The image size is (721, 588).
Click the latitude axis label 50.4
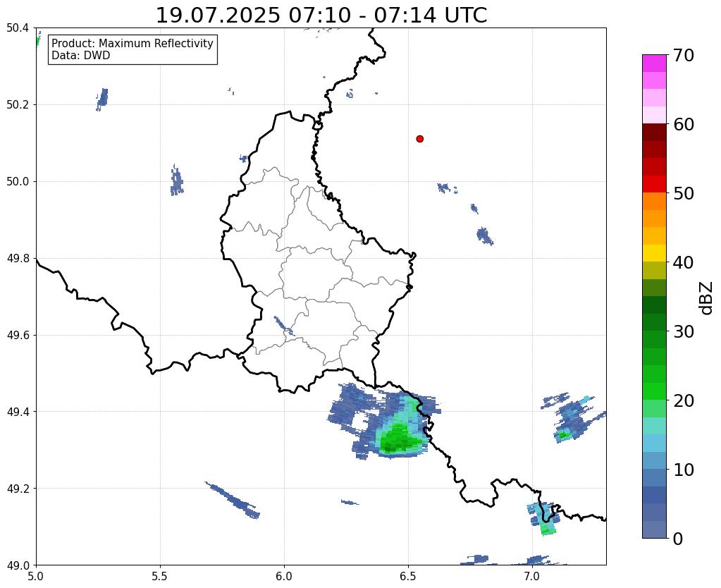point(18,28)
